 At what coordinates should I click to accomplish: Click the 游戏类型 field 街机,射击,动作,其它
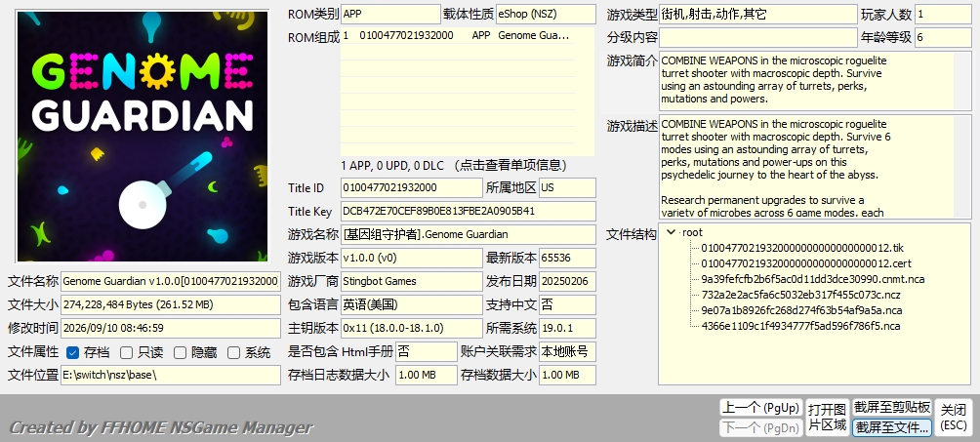758,15
